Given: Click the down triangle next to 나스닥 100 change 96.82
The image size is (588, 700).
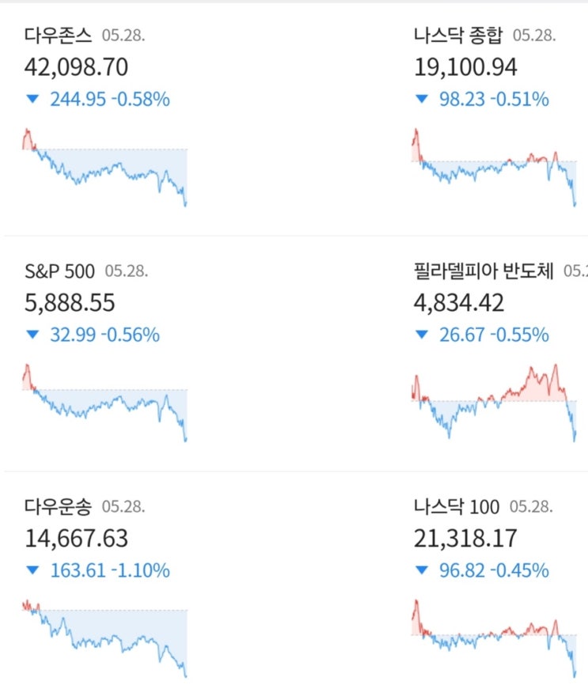Looking at the screenshot, I should coord(421,570).
